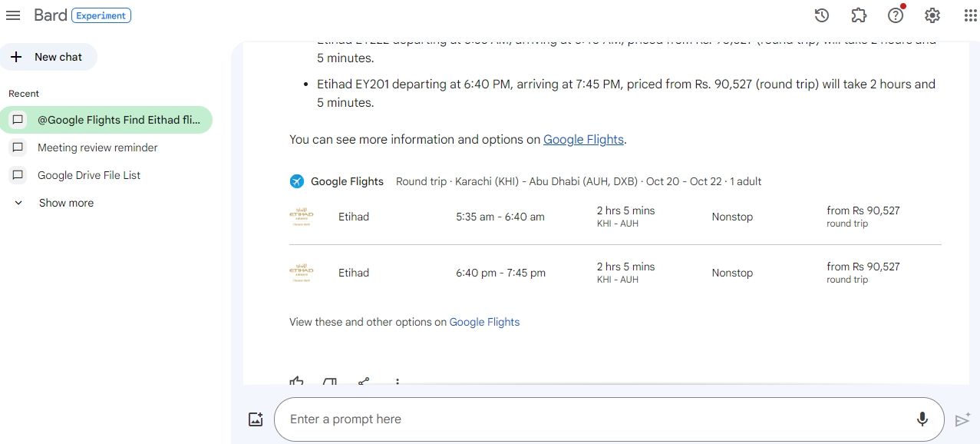
Task: Select the Meeting review reminder chat
Action: click(97, 147)
